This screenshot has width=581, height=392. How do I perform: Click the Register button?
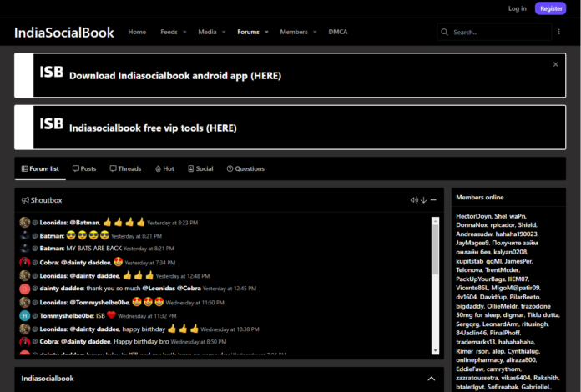[x=551, y=8]
